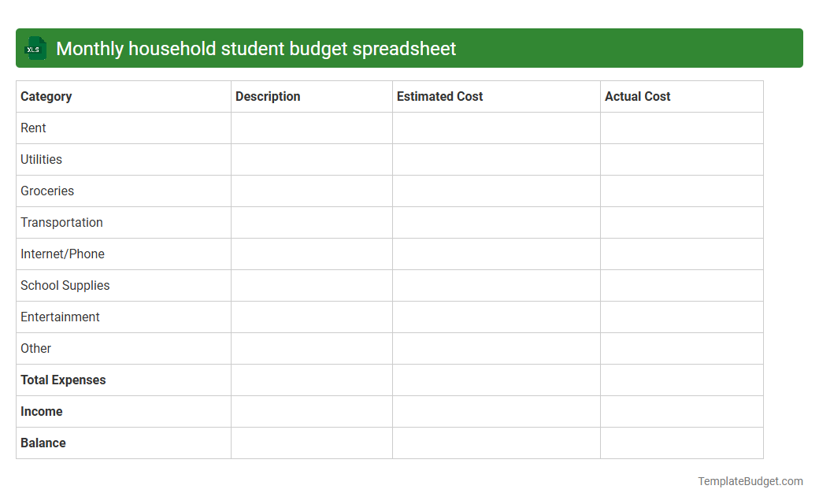Screen dimensions: 819x504
Task: Click the Groceries row label
Action: coord(47,191)
